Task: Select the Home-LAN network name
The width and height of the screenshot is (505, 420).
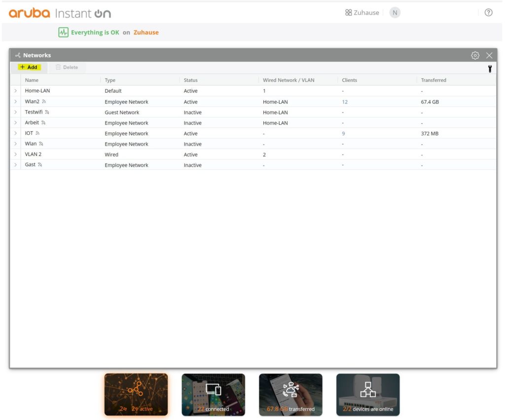Action: (37, 91)
